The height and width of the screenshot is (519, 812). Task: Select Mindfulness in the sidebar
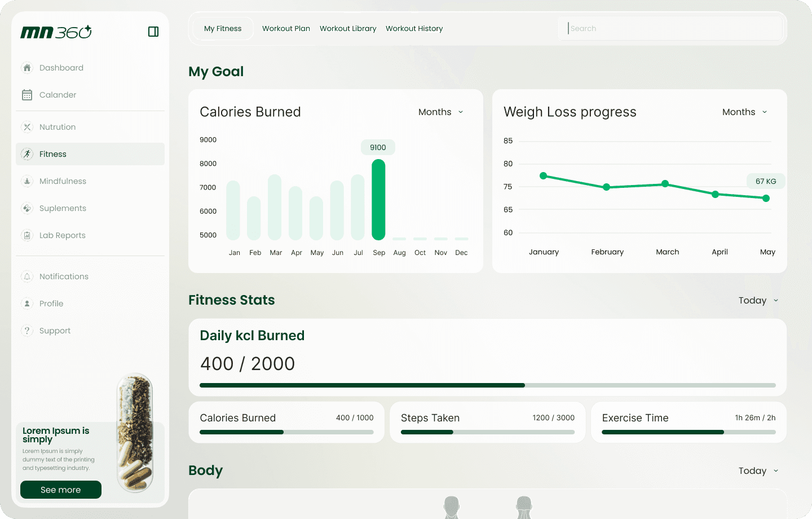pos(90,181)
